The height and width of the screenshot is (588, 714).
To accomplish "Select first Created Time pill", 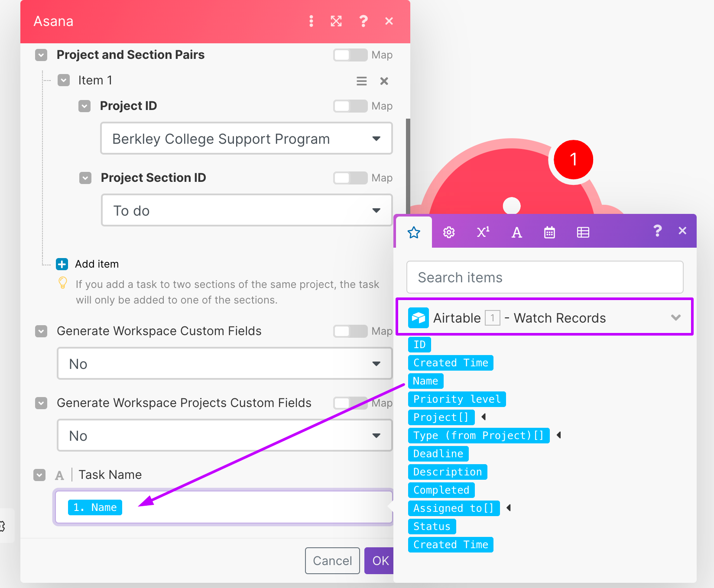I will pos(451,363).
